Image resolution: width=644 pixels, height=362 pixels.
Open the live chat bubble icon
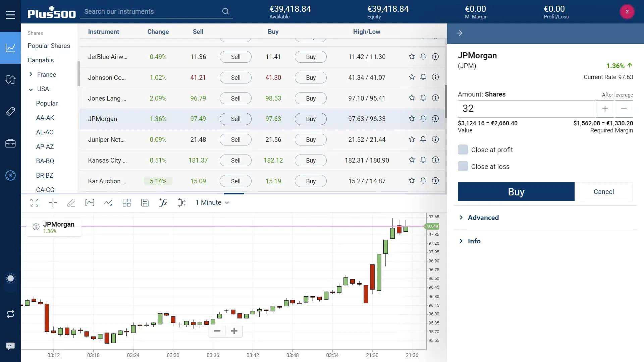pyautogui.click(x=10, y=346)
